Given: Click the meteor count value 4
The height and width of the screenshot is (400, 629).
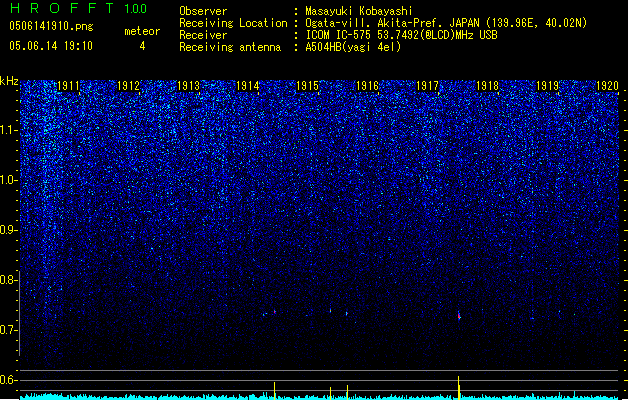Looking at the screenshot, I should tap(142, 46).
